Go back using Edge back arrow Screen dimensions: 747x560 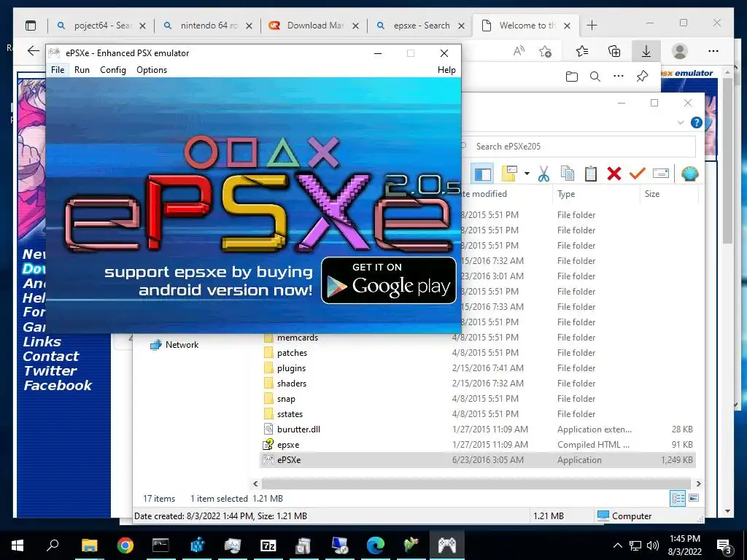pos(33,51)
